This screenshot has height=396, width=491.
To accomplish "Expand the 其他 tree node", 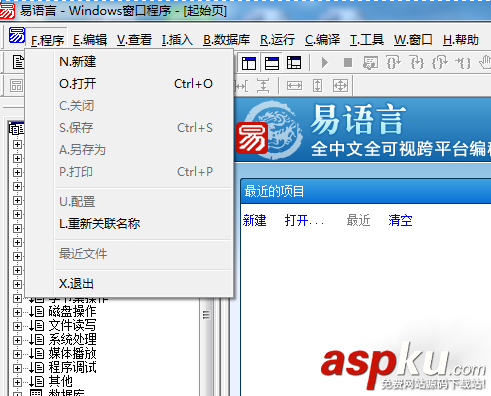I will pyautogui.click(x=17, y=382).
